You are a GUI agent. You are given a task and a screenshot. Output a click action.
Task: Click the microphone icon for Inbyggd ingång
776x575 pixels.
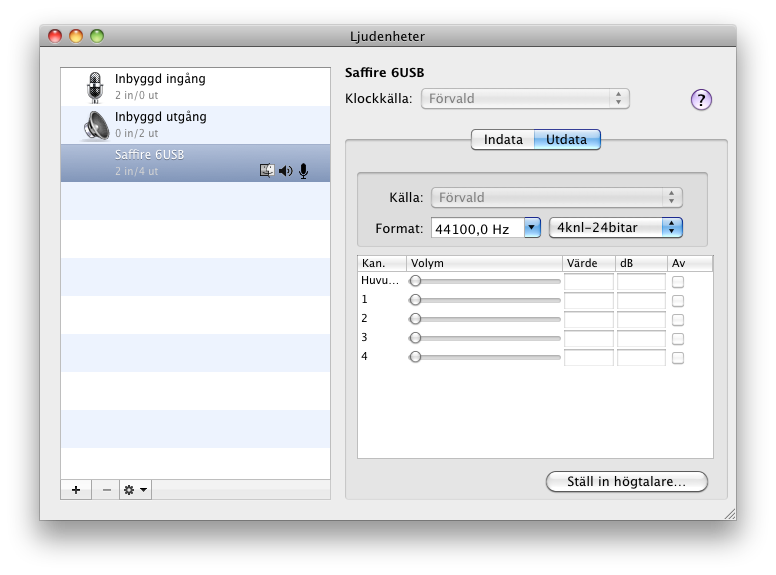[96, 87]
